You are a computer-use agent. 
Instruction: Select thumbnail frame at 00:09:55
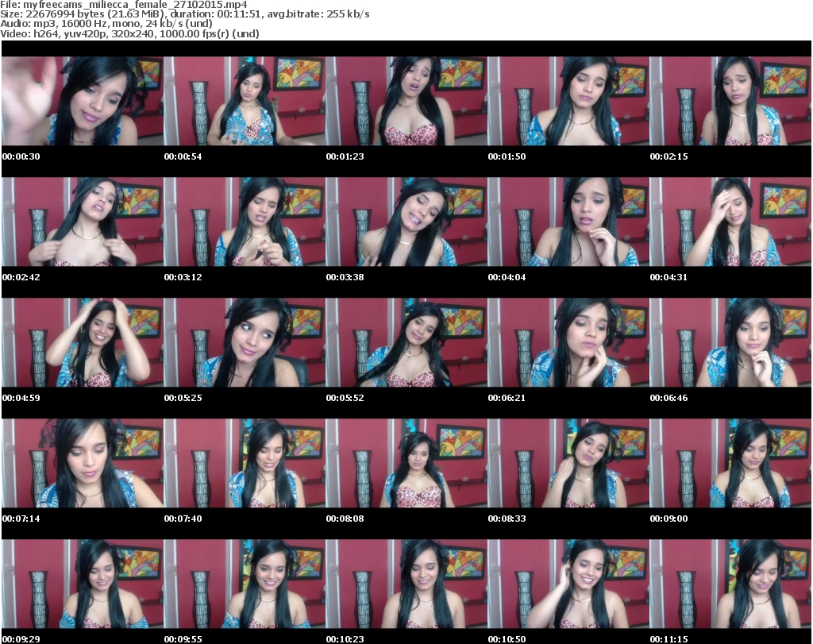[x=245, y=584]
